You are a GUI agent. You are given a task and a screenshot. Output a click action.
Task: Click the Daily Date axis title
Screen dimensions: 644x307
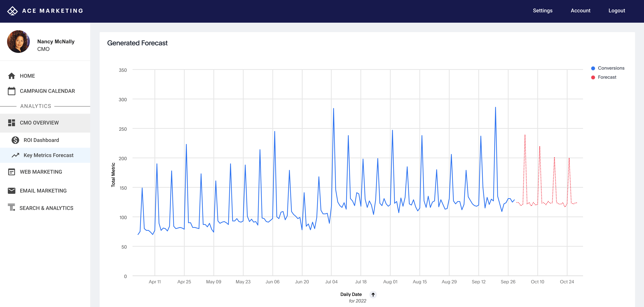point(351,295)
